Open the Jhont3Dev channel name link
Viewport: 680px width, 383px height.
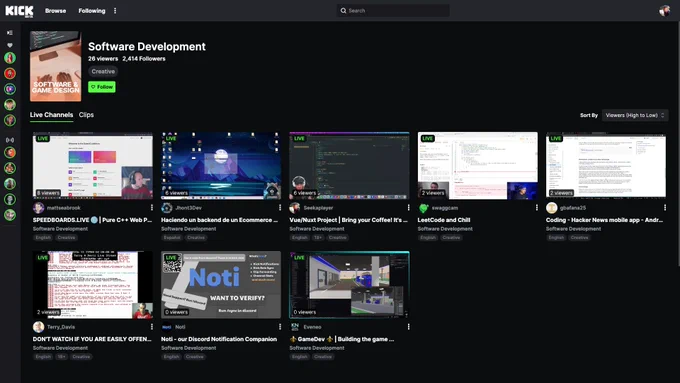tap(188, 208)
